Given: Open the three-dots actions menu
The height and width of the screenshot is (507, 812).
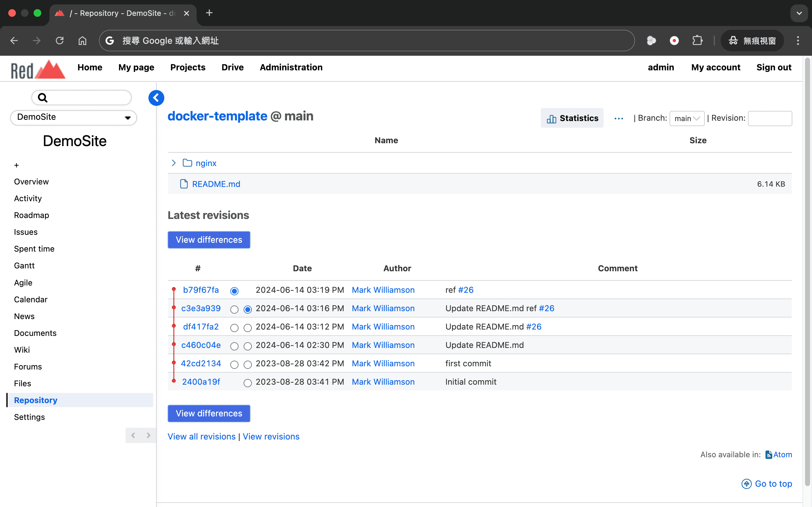Looking at the screenshot, I should (x=619, y=119).
